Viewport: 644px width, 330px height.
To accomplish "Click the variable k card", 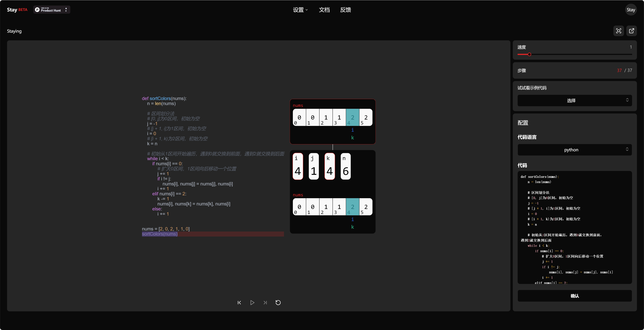I will (x=330, y=166).
